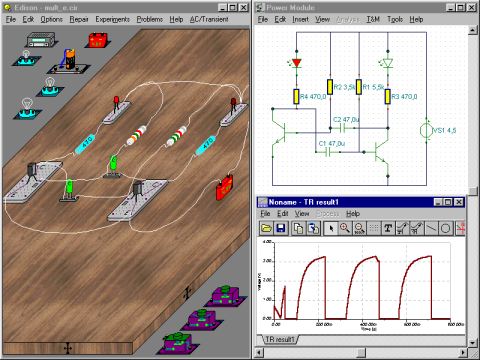Open the Experiments menu in Edison
The height and width of the screenshot is (360, 480).
click(x=112, y=19)
